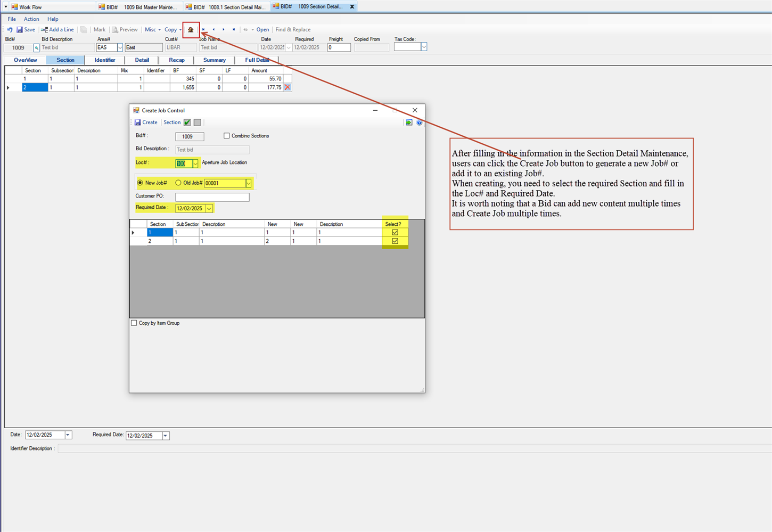The width and height of the screenshot is (772, 532).
Task: Click the Create Job house icon
Action: point(191,30)
